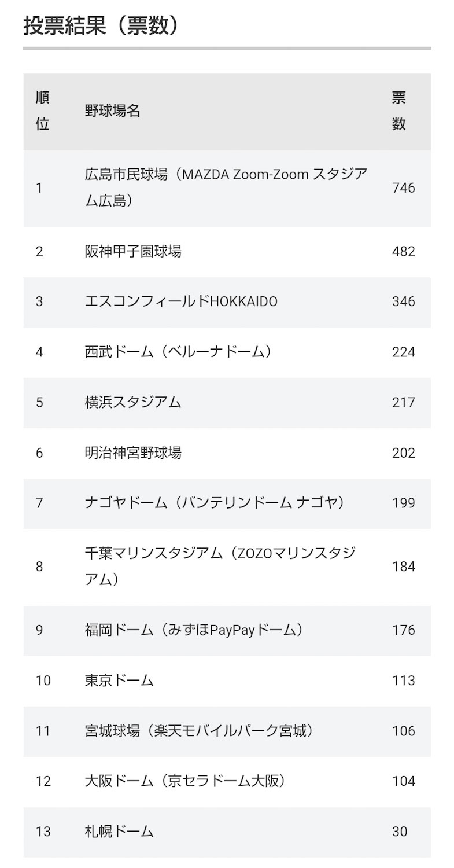
Task: Select the 広島市民球場 stadium name
Action: coord(226,187)
